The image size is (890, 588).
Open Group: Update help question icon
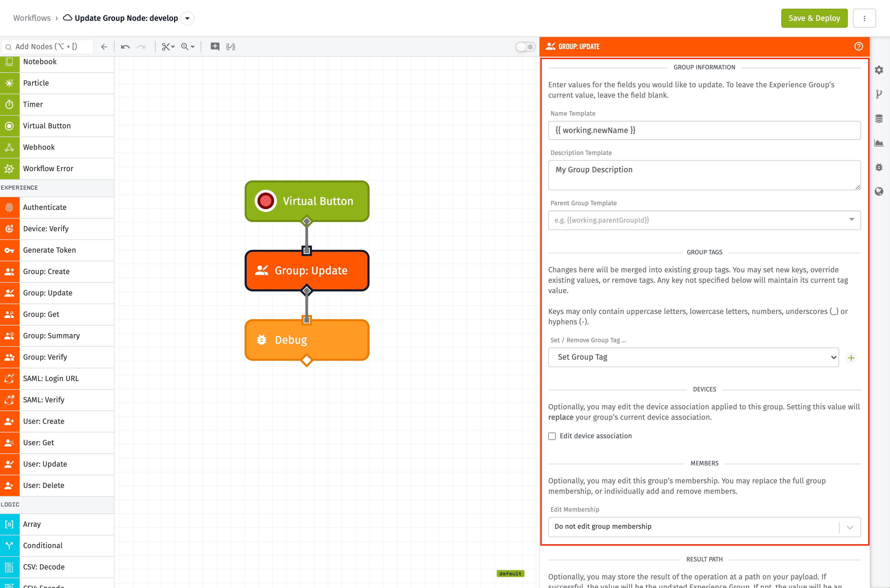858,47
